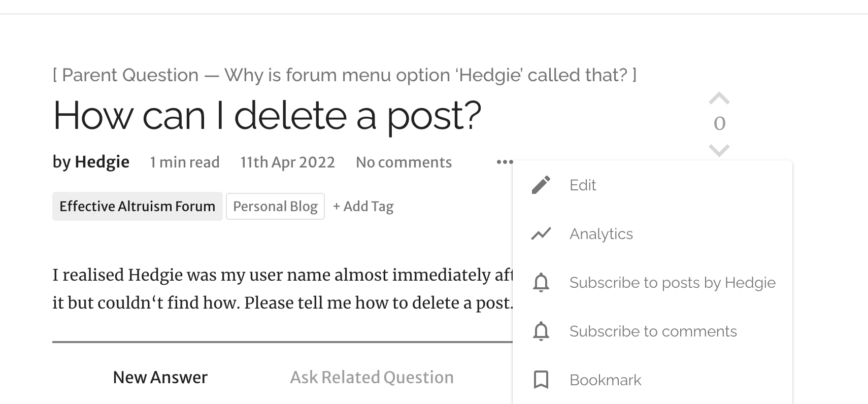Select Edit from the post menu

(x=583, y=185)
